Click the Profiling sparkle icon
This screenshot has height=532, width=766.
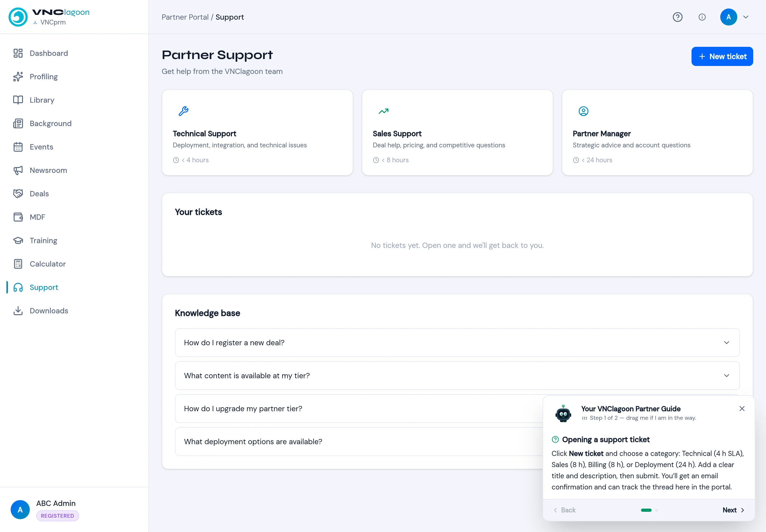[x=18, y=77]
